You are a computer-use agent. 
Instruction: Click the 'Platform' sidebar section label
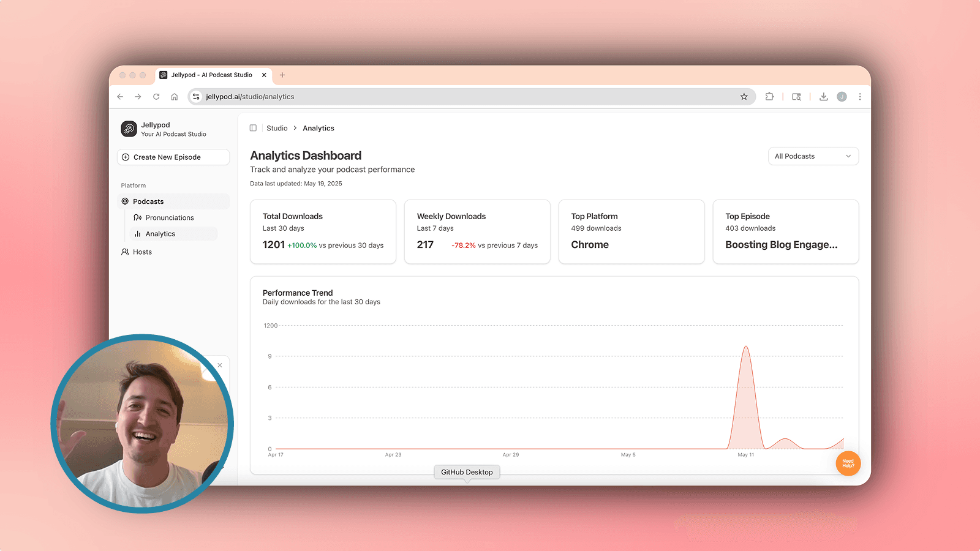134,186
